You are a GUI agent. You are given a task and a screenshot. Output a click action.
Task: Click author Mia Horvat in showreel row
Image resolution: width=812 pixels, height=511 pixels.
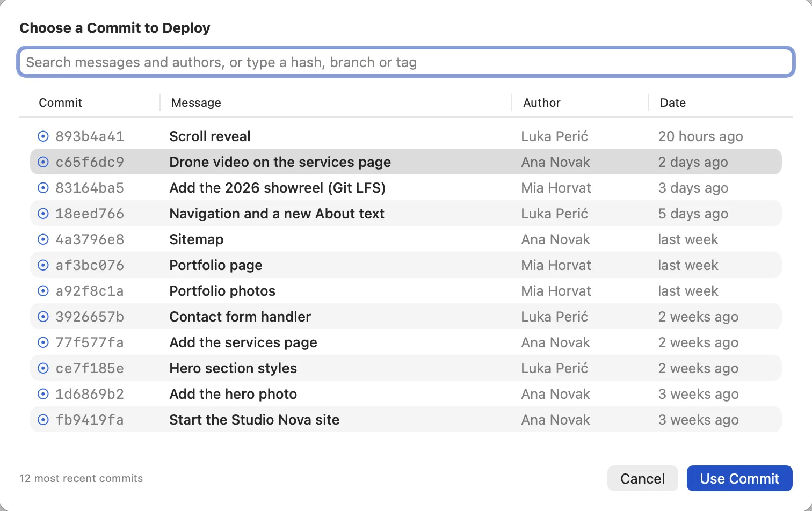pyautogui.click(x=556, y=188)
